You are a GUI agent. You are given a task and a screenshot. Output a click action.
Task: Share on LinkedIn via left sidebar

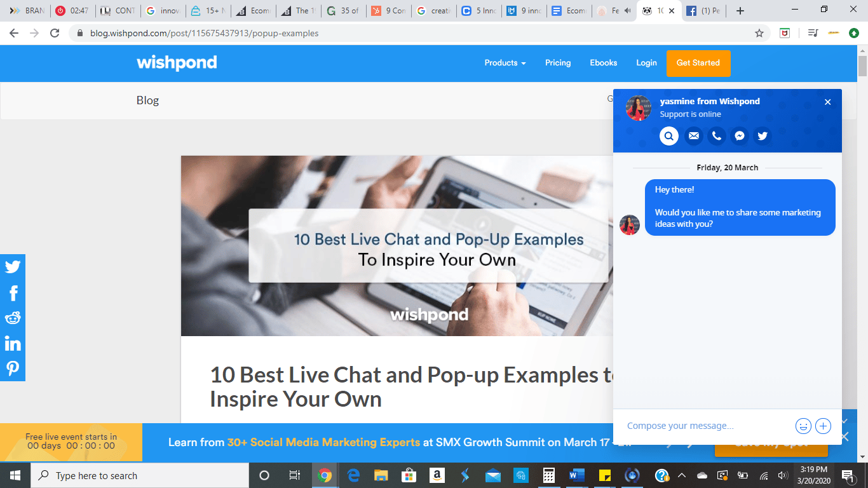(x=13, y=343)
